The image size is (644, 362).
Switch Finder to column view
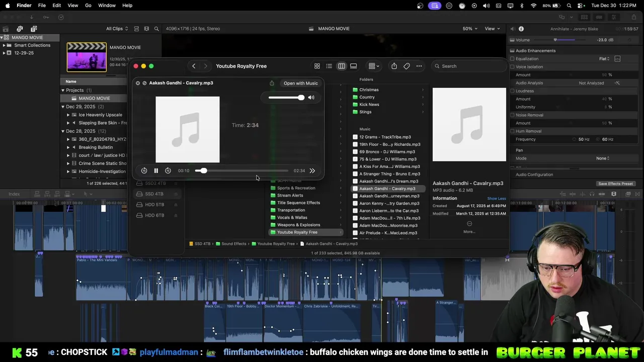tap(342, 66)
